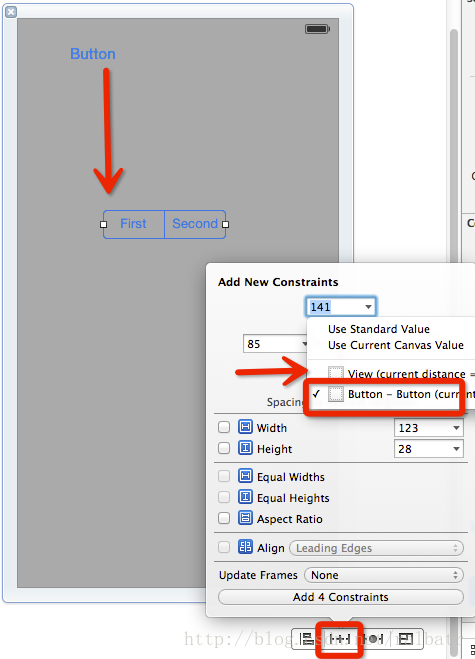
Task: Open the Resolve Auto Layout Issues button
Action: pyautogui.click(x=373, y=639)
